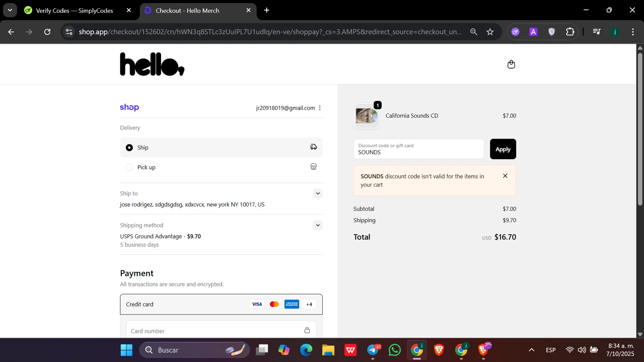644x362 pixels.
Task: Select the Credit card payment option
Action: point(221,305)
